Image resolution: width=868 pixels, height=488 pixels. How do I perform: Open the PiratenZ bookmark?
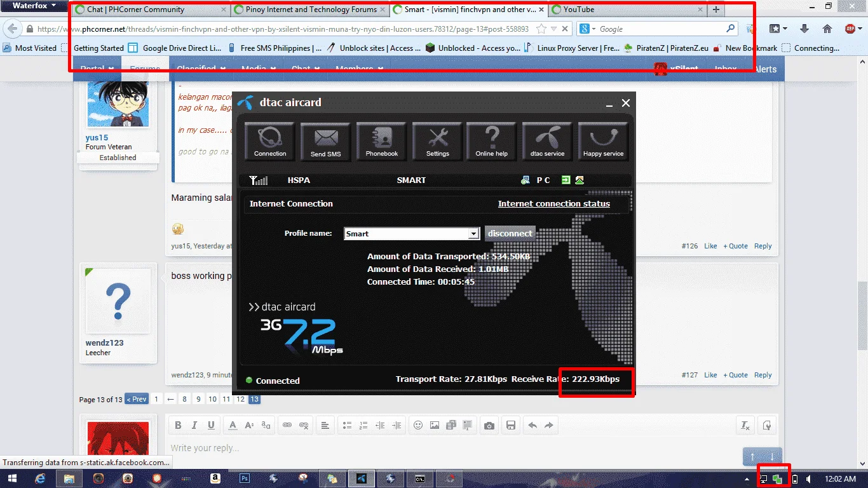pyautogui.click(x=667, y=48)
